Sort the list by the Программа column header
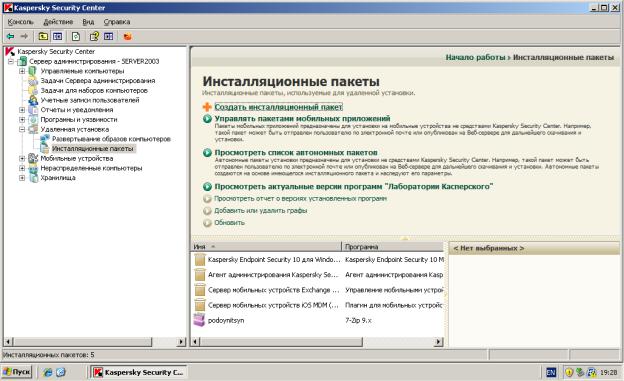Screen dimensions: 624x381 tap(393, 247)
